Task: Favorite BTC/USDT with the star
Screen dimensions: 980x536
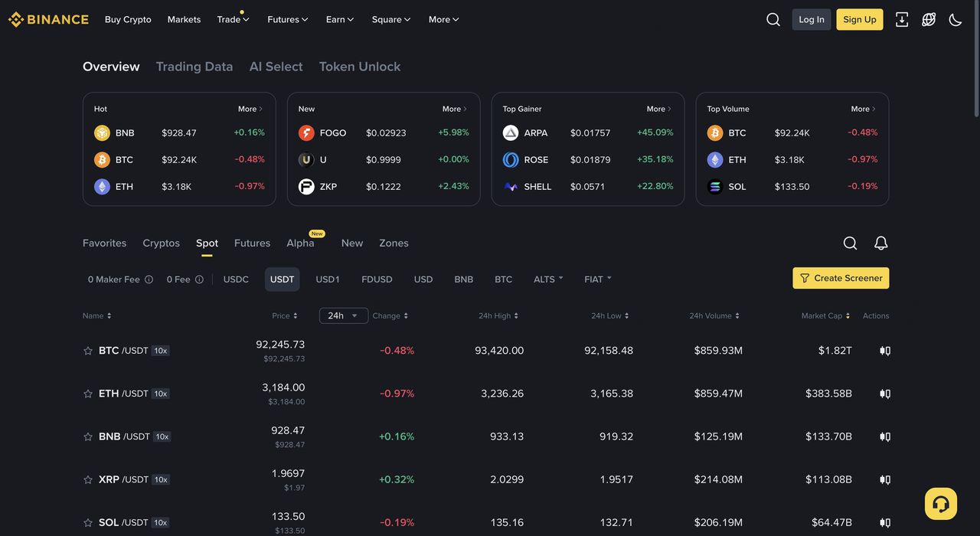Action: point(88,351)
